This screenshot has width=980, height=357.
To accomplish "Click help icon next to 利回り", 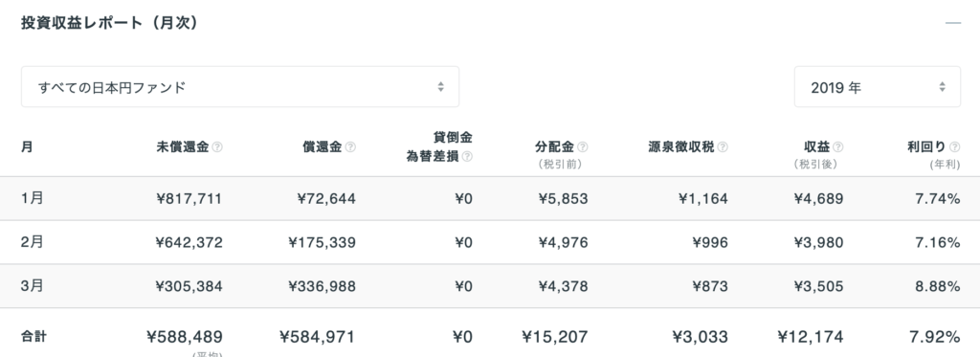I will click(954, 147).
